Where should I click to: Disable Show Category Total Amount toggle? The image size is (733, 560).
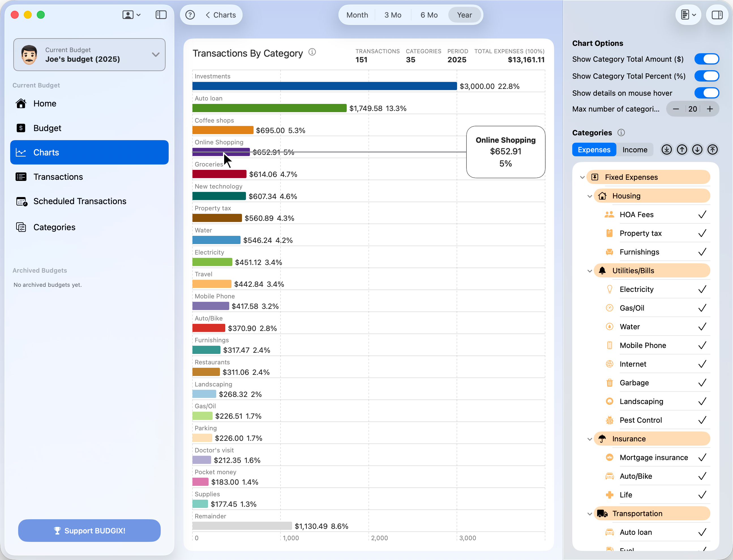click(x=706, y=59)
